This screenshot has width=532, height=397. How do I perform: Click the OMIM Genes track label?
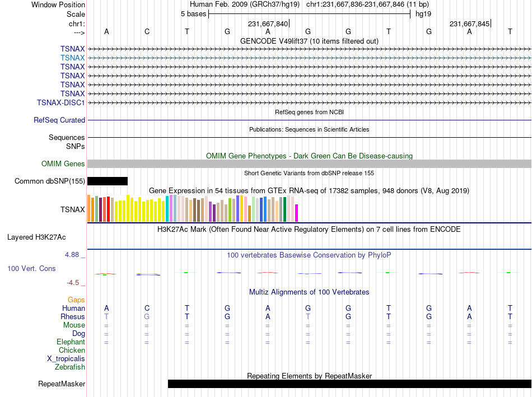63,164
